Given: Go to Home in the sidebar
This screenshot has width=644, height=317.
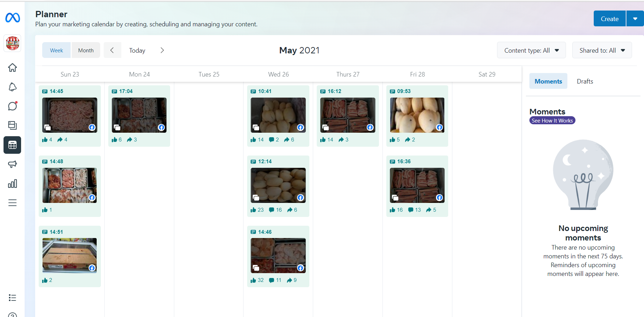Looking at the screenshot, I should [12, 67].
